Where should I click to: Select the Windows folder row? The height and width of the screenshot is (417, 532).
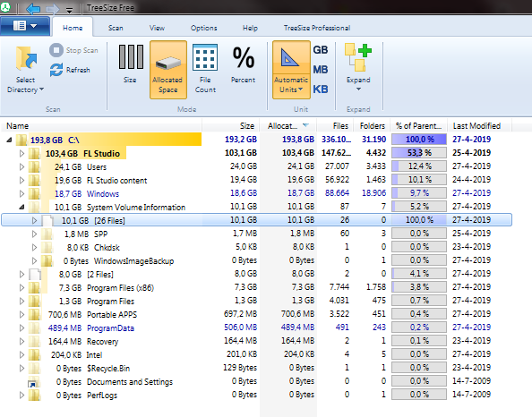pyautogui.click(x=256, y=193)
